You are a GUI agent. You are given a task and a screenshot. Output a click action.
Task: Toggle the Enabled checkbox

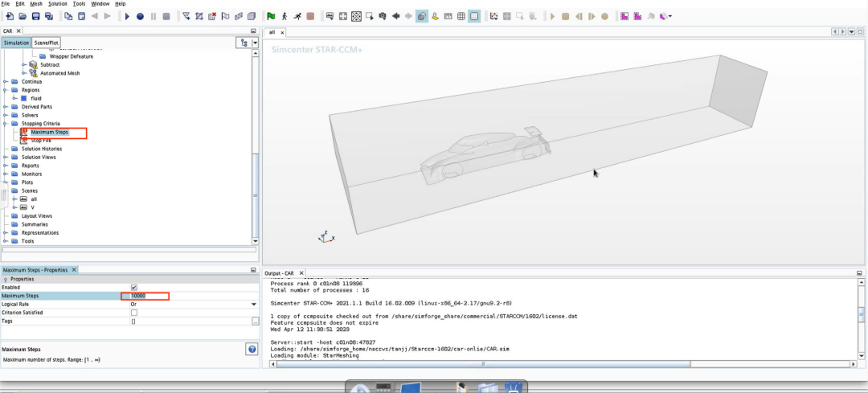click(134, 288)
